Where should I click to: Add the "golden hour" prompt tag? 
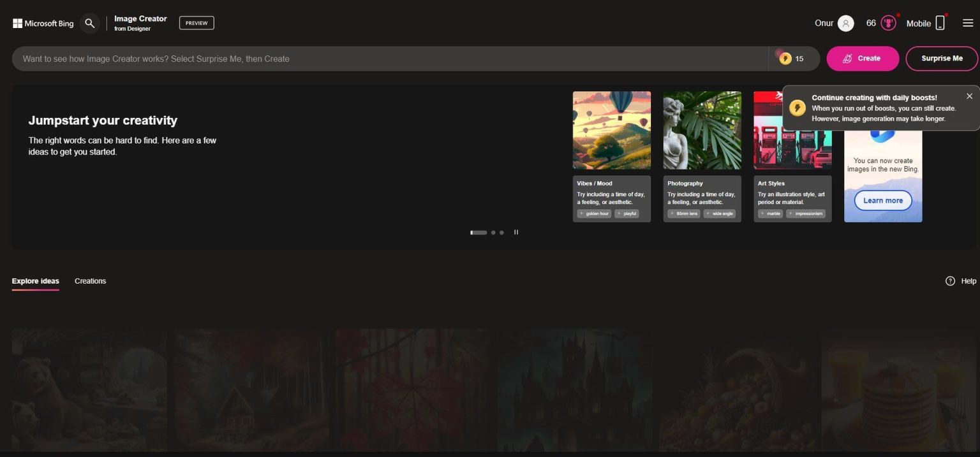[594, 214]
